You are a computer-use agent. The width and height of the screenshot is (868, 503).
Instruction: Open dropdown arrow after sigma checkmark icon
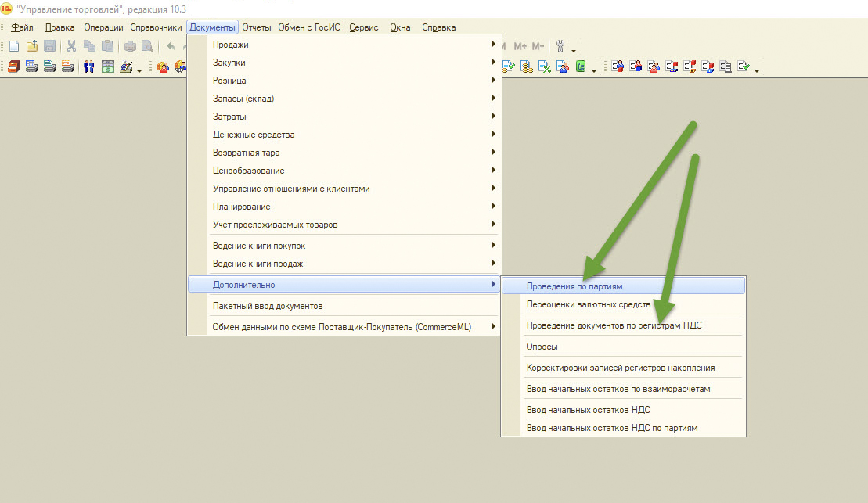click(x=757, y=71)
